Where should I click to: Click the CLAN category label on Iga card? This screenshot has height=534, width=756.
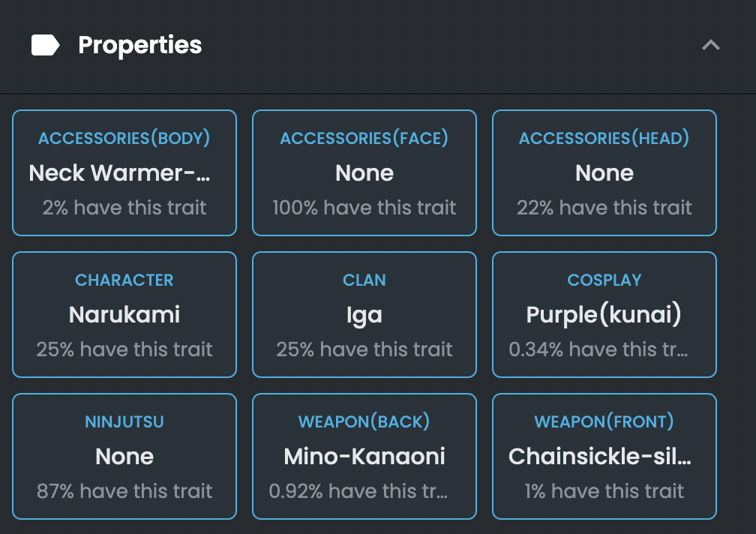[x=364, y=280]
